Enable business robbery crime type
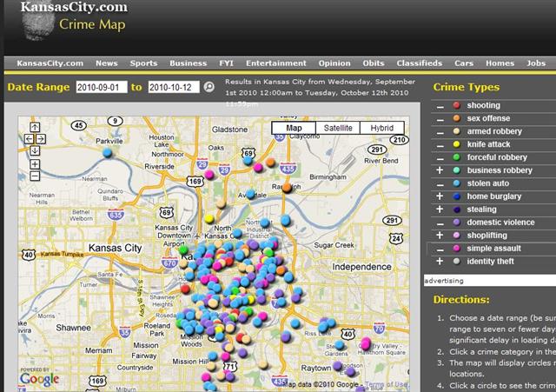Image resolution: width=556 pixels, height=392 pixels. (x=440, y=170)
